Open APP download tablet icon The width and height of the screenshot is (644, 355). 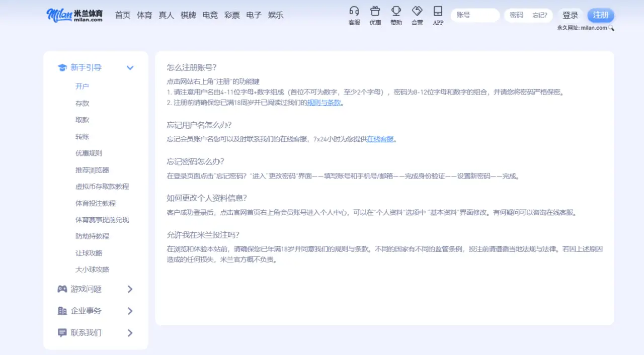tap(438, 11)
